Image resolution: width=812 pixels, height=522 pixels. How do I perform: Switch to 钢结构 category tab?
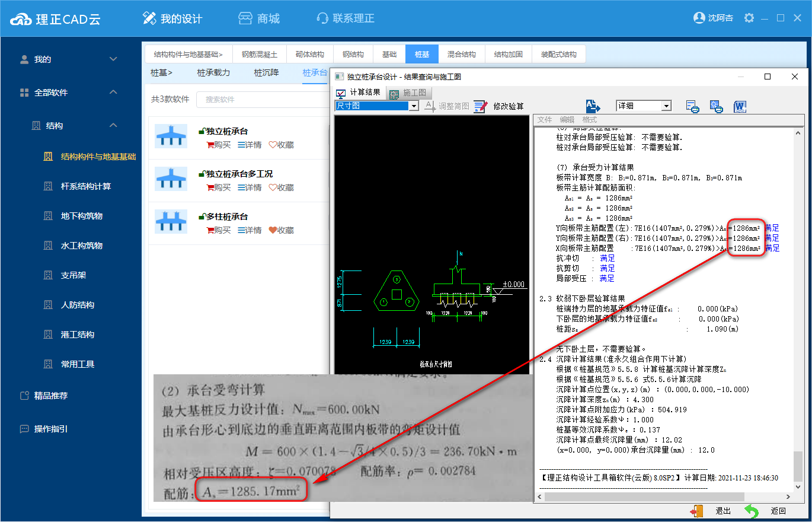353,54
